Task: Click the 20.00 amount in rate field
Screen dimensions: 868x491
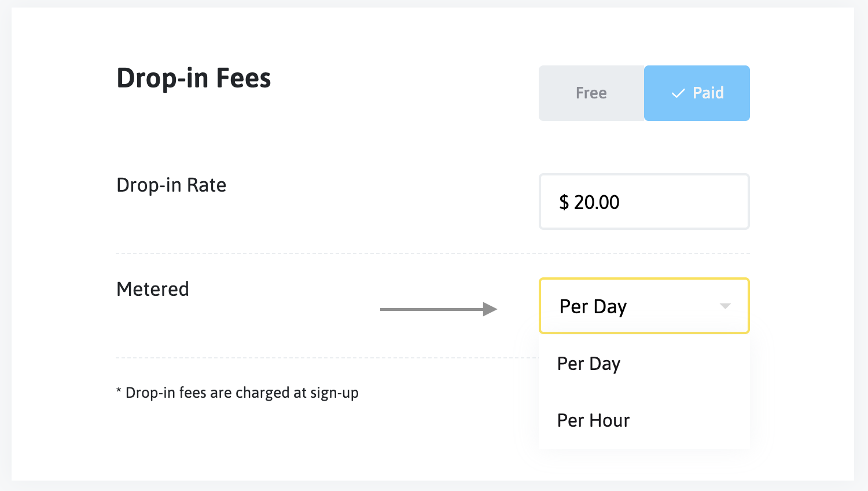Action: coord(597,202)
